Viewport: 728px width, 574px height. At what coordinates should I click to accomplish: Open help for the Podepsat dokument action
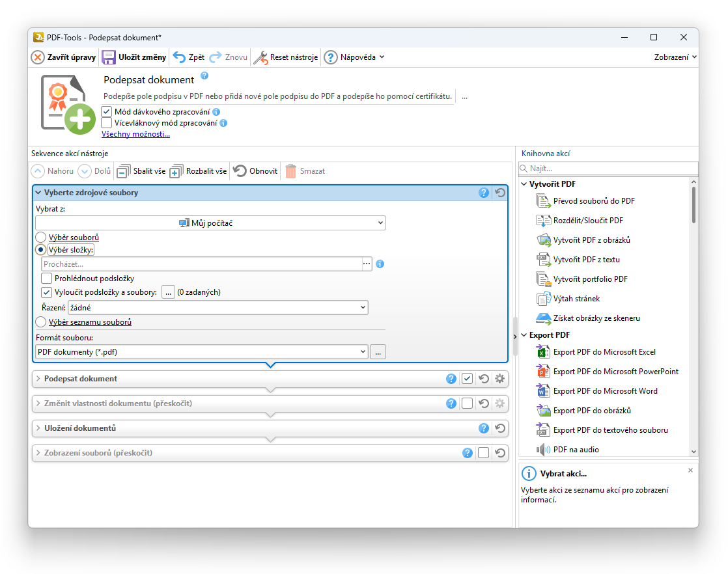click(x=451, y=379)
